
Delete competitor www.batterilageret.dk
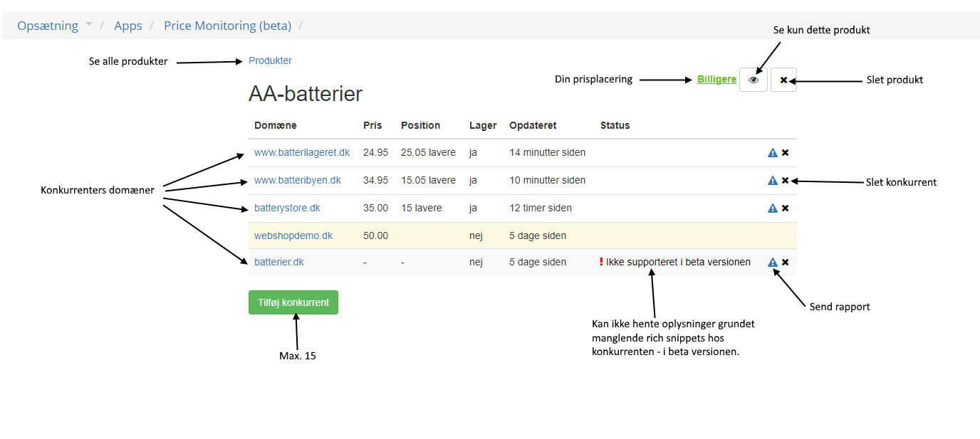coord(785,153)
